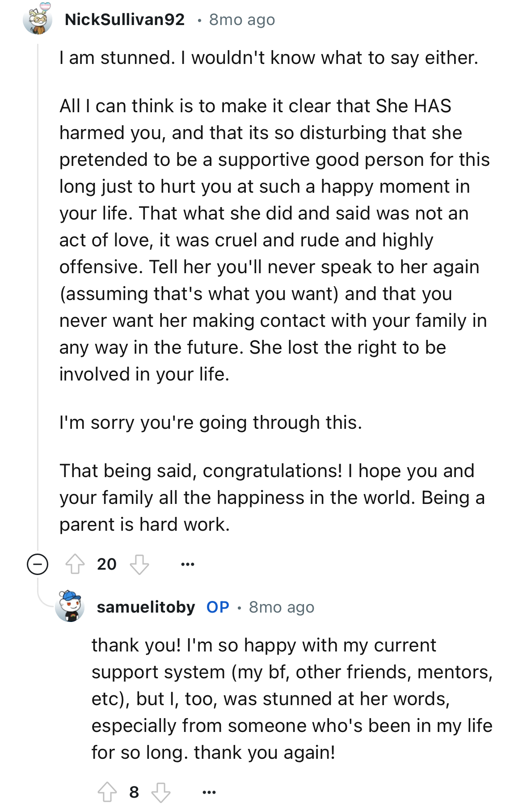Click the text 'I'm sorry you're going through this'

(211, 423)
